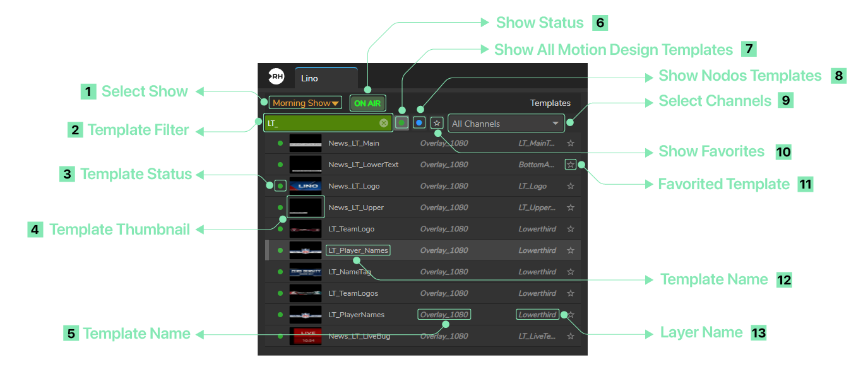Favorite the LT_Player_Names template

point(571,250)
